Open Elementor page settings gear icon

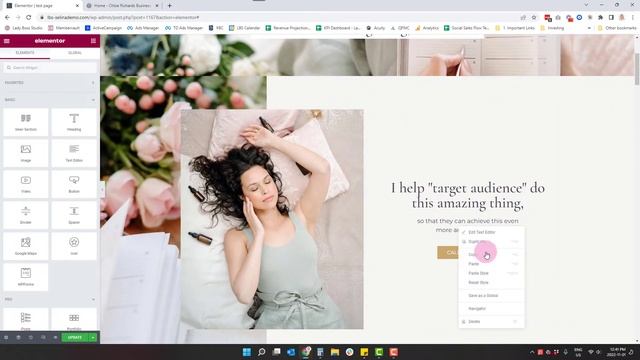(x=6, y=338)
